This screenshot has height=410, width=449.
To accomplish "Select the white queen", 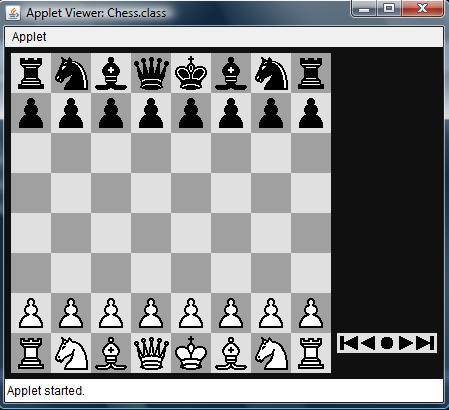I will click(151, 353).
